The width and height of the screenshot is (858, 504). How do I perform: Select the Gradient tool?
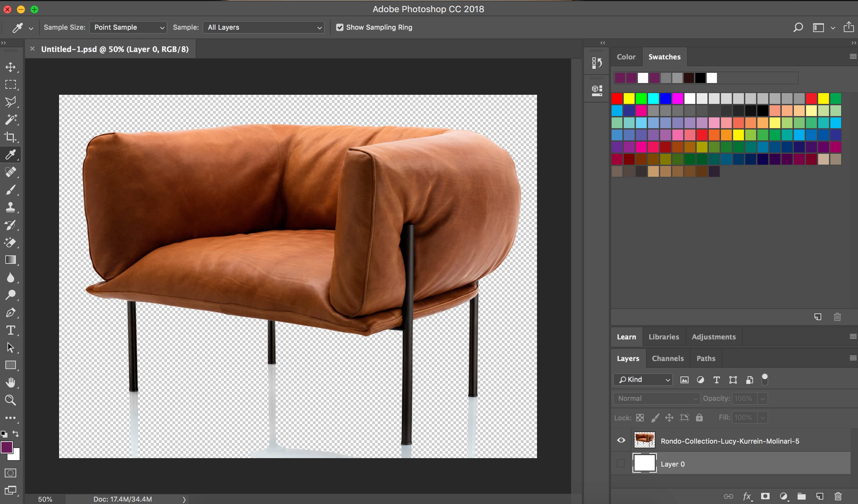(x=10, y=260)
